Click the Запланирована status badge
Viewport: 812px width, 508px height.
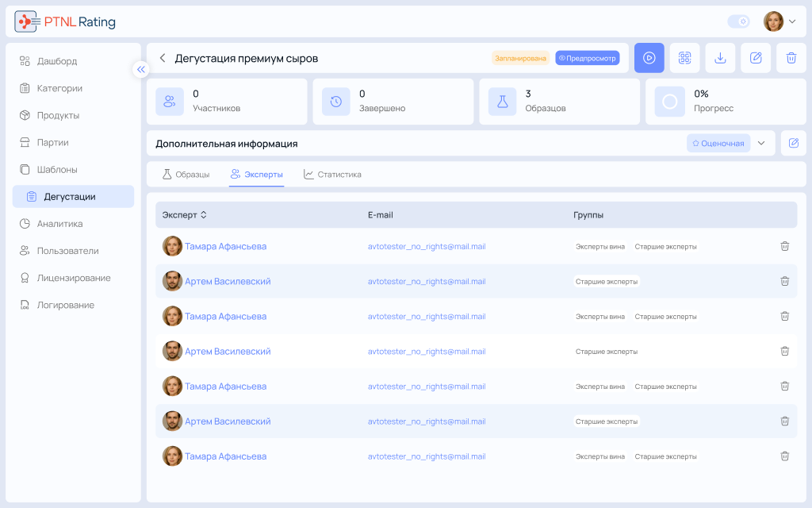point(520,58)
